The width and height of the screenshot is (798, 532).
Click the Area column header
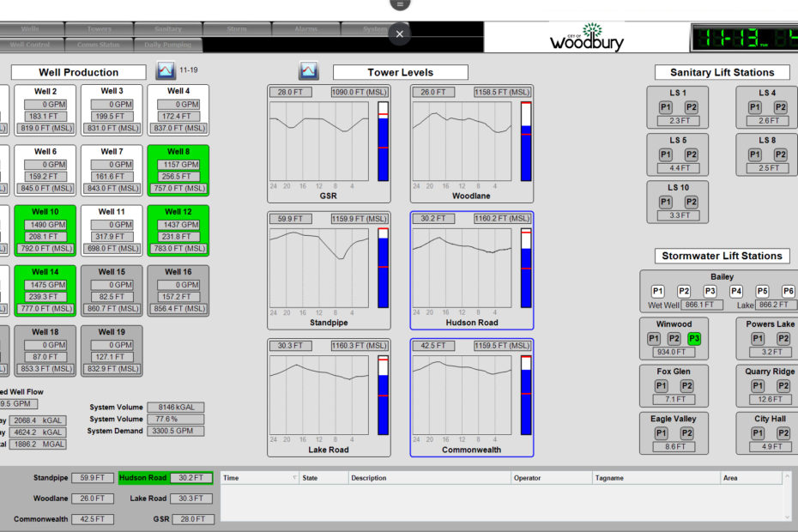(x=751, y=478)
